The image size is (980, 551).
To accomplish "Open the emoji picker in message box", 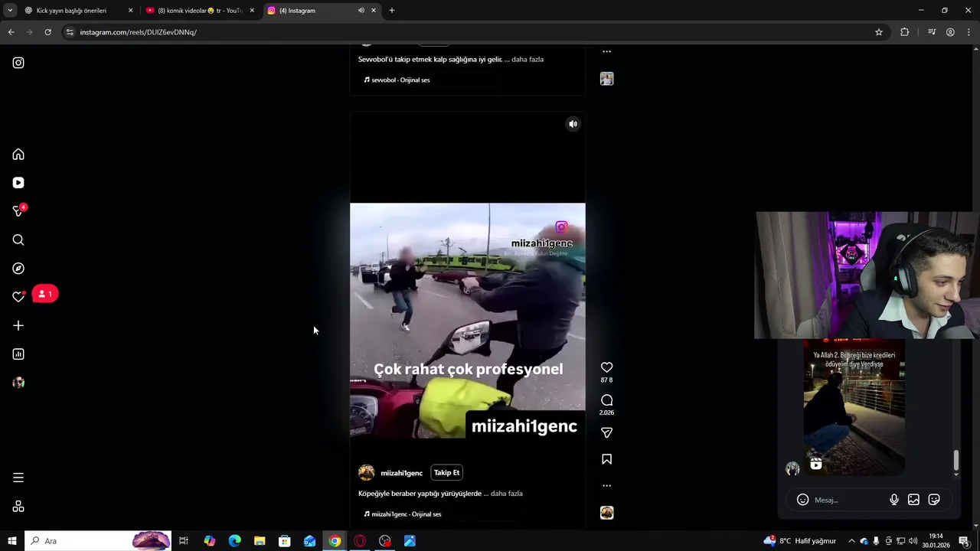I will click(802, 500).
